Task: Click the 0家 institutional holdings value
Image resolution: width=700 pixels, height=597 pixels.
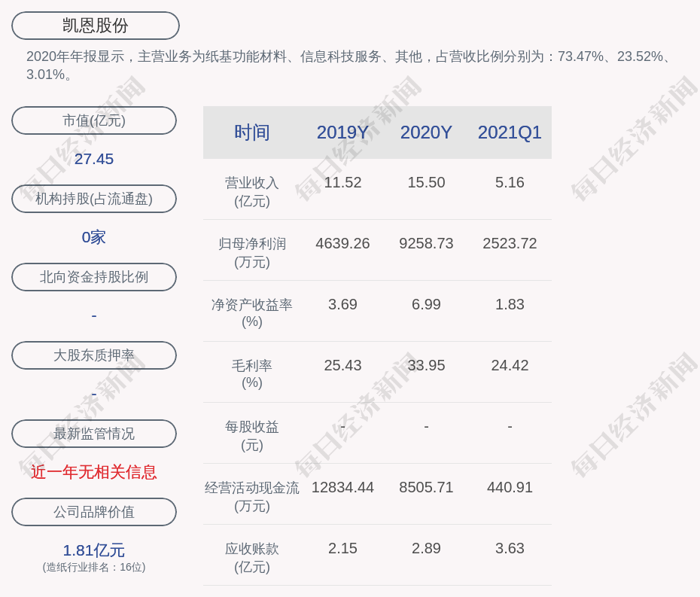Action: click(94, 237)
